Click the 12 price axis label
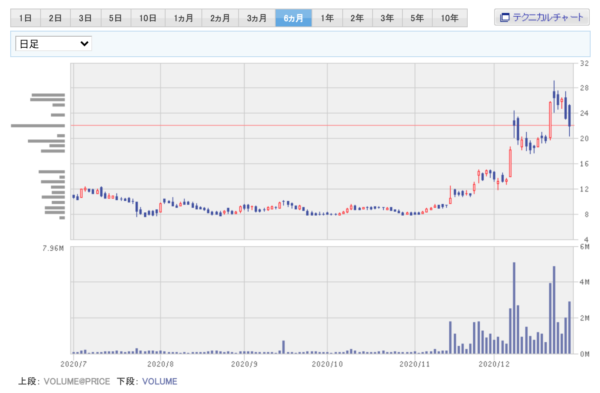Screen dimensions: 600x393 (584, 189)
